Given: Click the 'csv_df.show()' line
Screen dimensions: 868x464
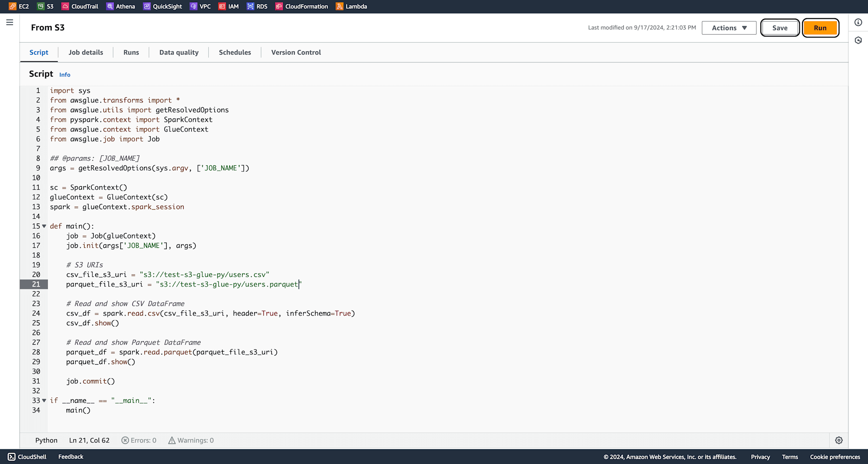Looking at the screenshot, I should pos(92,323).
